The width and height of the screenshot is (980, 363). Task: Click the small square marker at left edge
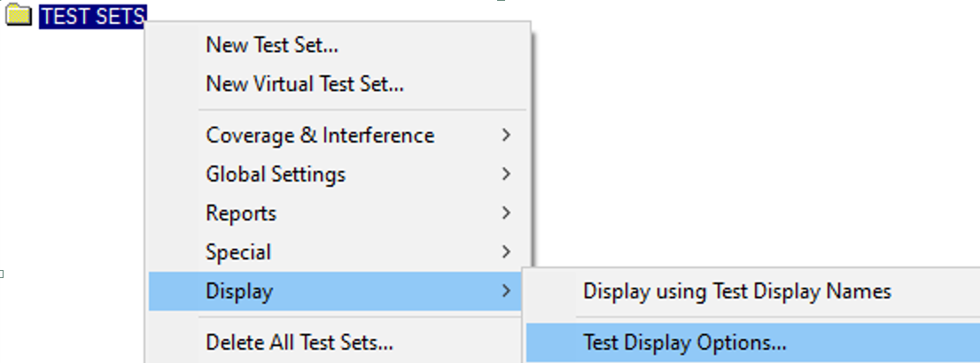2,274
